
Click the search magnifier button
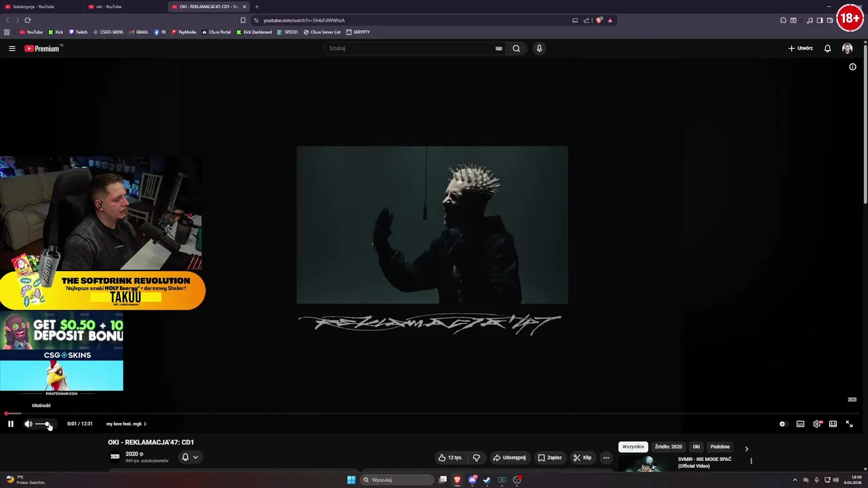point(517,48)
